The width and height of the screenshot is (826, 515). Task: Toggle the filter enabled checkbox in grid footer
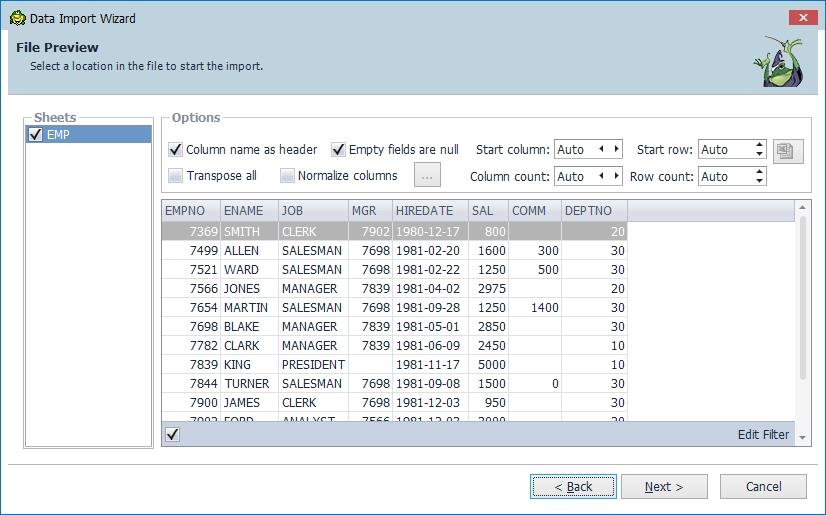pyautogui.click(x=172, y=434)
